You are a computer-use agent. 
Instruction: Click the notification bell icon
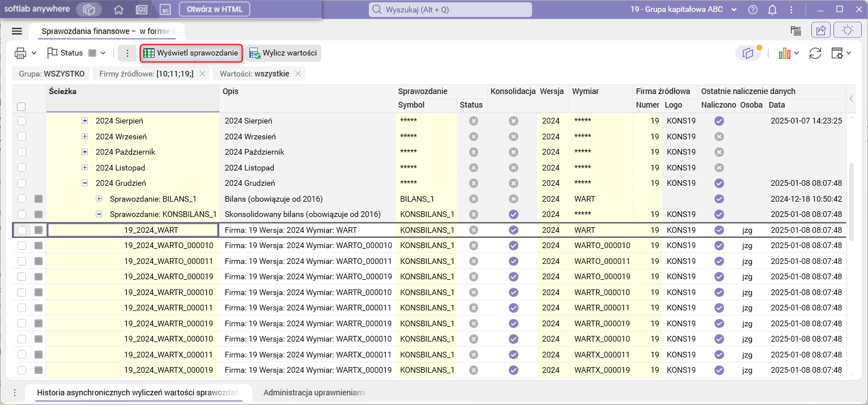(x=772, y=10)
